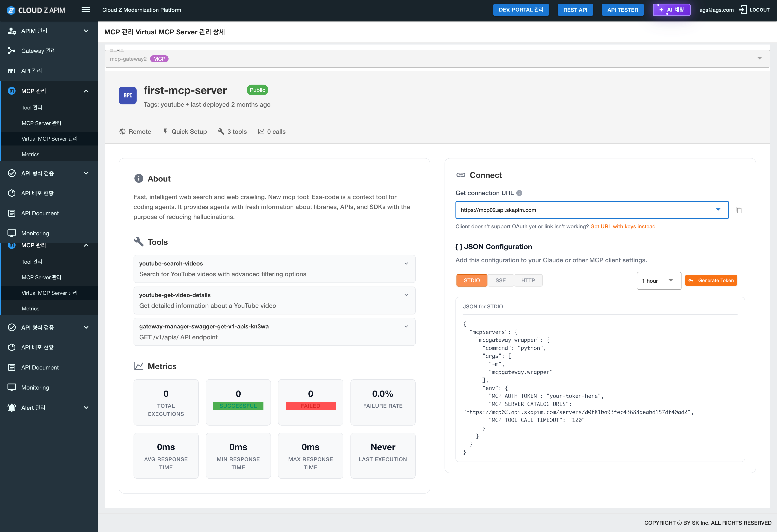Click the blue API server logo icon
Viewport: 777px width, 532px height.
click(127, 95)
